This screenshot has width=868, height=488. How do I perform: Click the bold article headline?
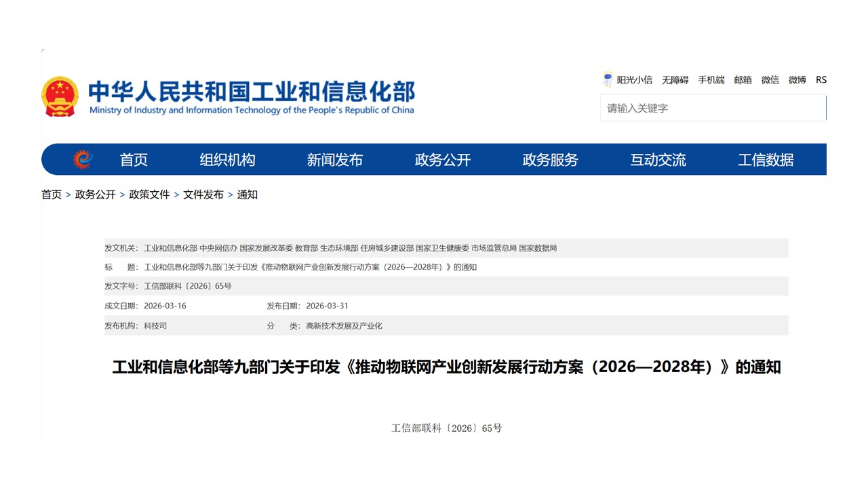coord(446,367)
